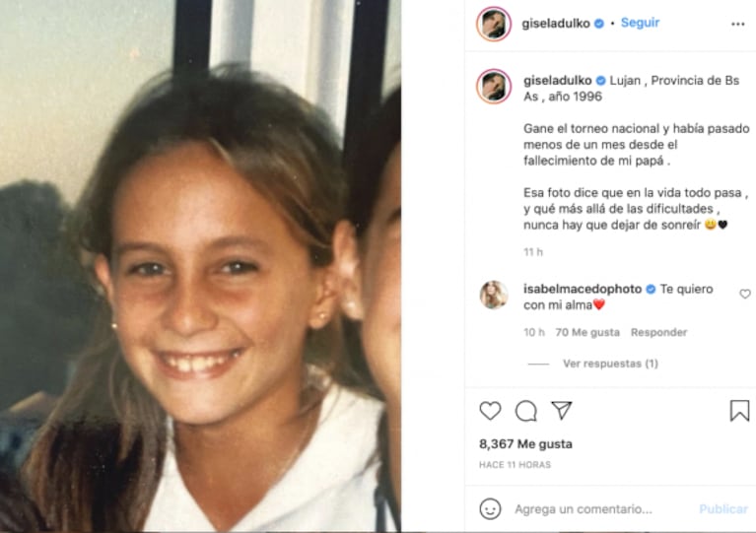
Task: Follow the account with Seguir
Action: coord(640,23)
